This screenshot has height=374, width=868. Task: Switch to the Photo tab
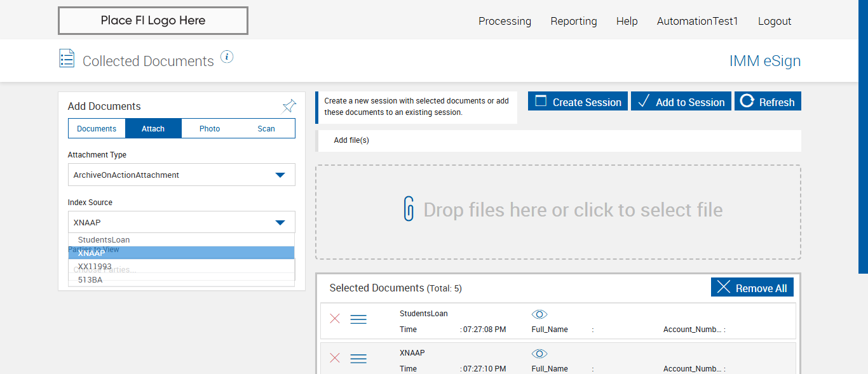(210, 129)
